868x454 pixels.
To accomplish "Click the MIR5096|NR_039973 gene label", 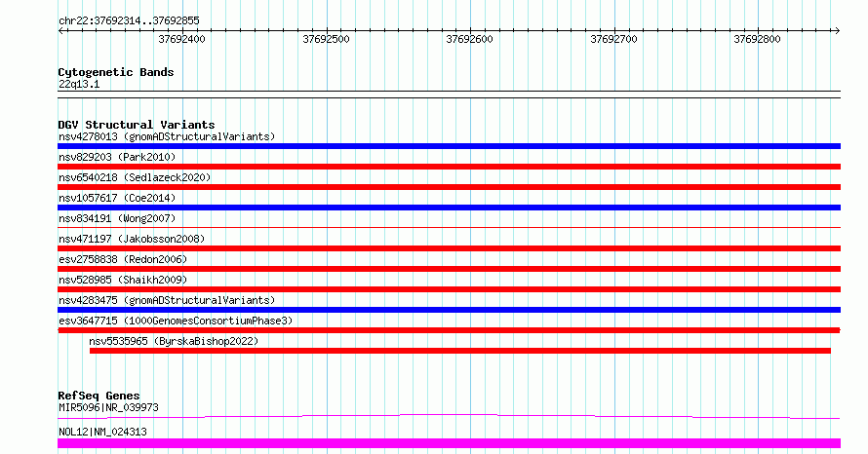I will [108, 407].
